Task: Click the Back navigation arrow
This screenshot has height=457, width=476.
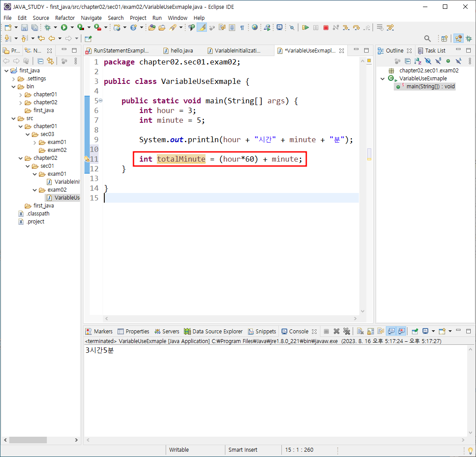Action: [52, 38]
